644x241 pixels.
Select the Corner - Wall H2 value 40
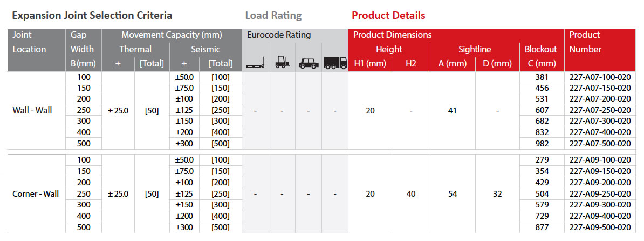pos(411,193)
